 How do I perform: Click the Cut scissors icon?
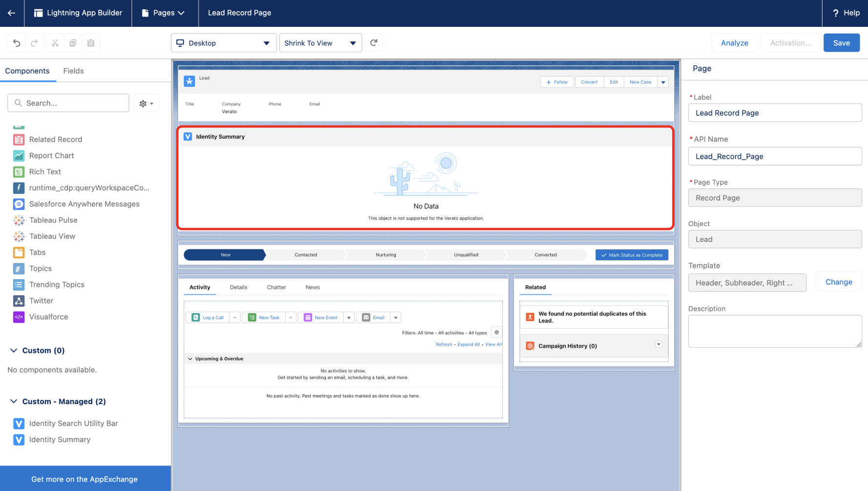tap(55, 43)
